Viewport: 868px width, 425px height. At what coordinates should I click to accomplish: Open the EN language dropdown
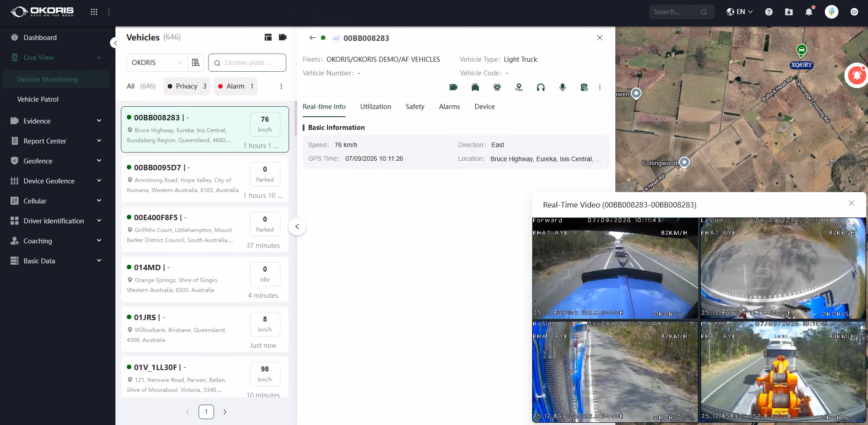pyautogui.click(x=740, y=12)
